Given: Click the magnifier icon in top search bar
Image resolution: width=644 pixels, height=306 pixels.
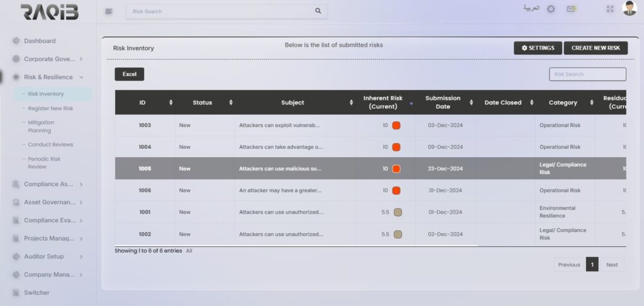Looking at the screenshot, I should (x=318, y=11).
